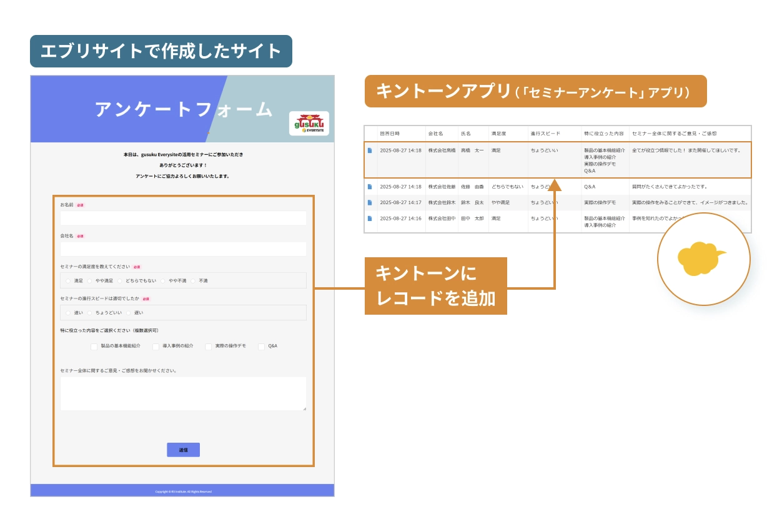Select the やや不満 radio button
The width and height of the screenshot is (767, 532).
(x=163, y=281)
